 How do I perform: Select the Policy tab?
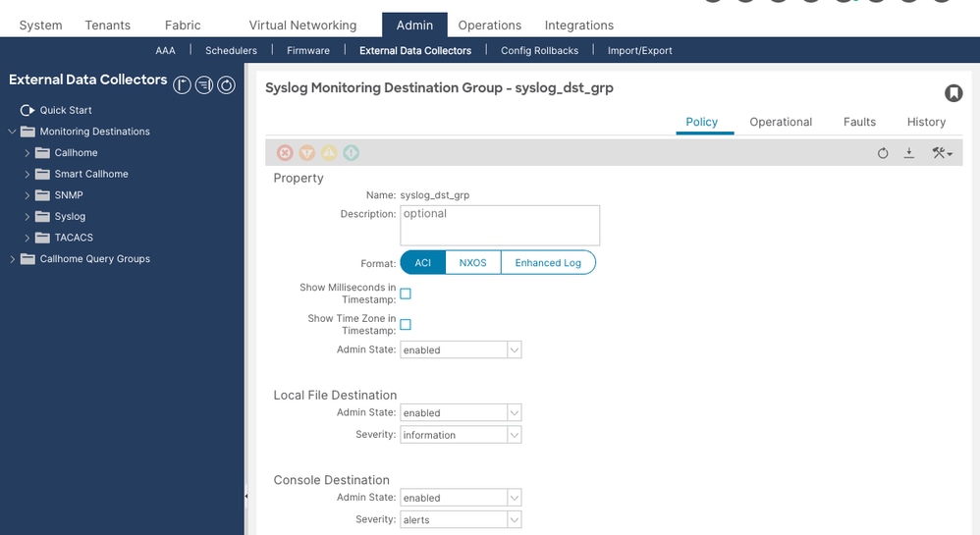pyautogui.click(x=701, y=122)
